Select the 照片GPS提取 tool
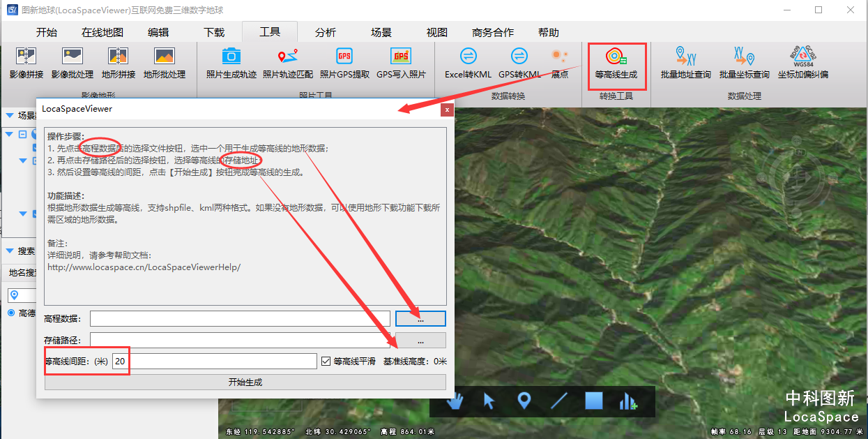The height and width of the screenshot is (439, 868). (x=344, y=63)
